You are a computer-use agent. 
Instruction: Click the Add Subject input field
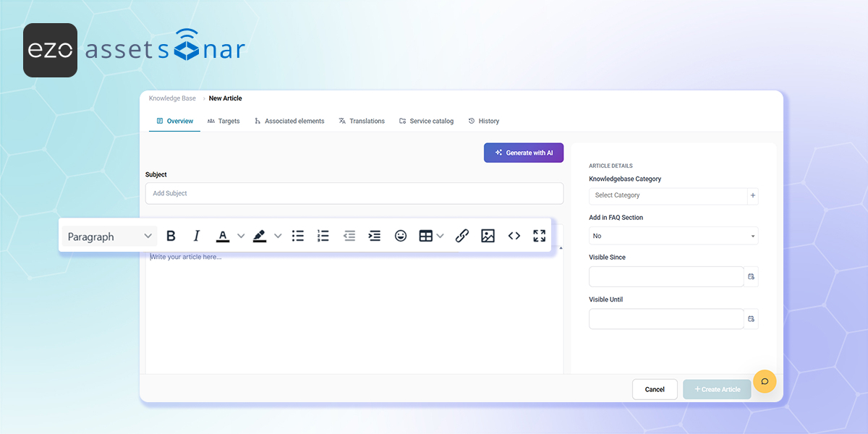tap(354, 193)
